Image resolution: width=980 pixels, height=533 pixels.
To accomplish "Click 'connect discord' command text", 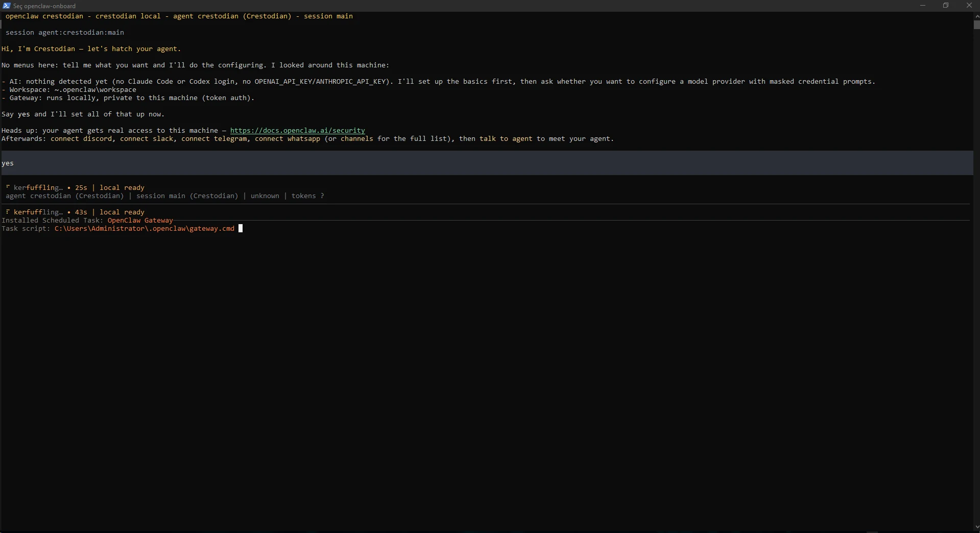I will pos(81,139).
